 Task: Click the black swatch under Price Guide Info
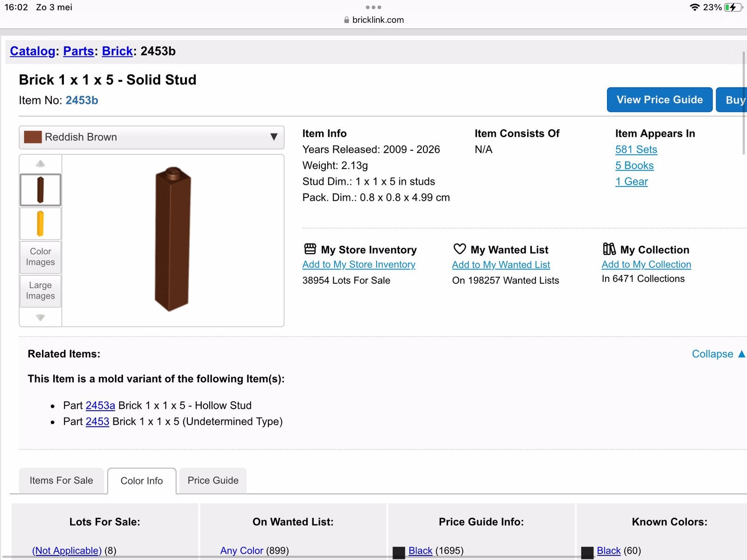pyautogui.click(x=399, y=553)
